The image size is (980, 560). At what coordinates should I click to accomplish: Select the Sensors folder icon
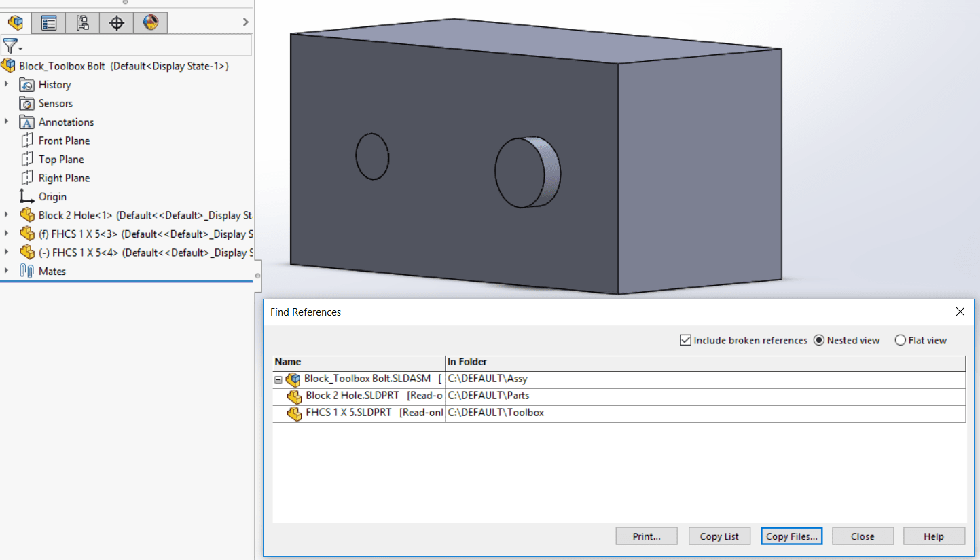(26, 104)
